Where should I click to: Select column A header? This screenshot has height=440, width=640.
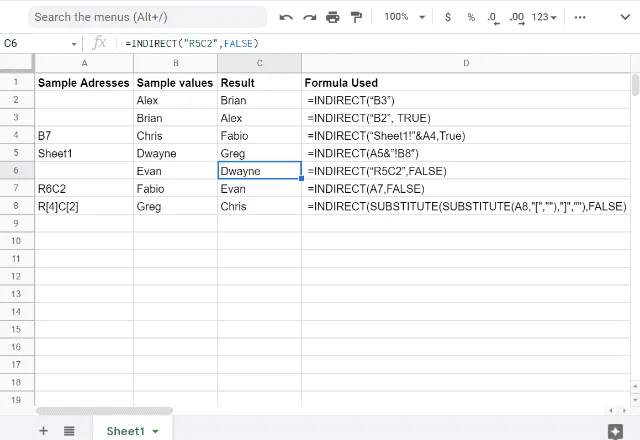pos(84,63)
